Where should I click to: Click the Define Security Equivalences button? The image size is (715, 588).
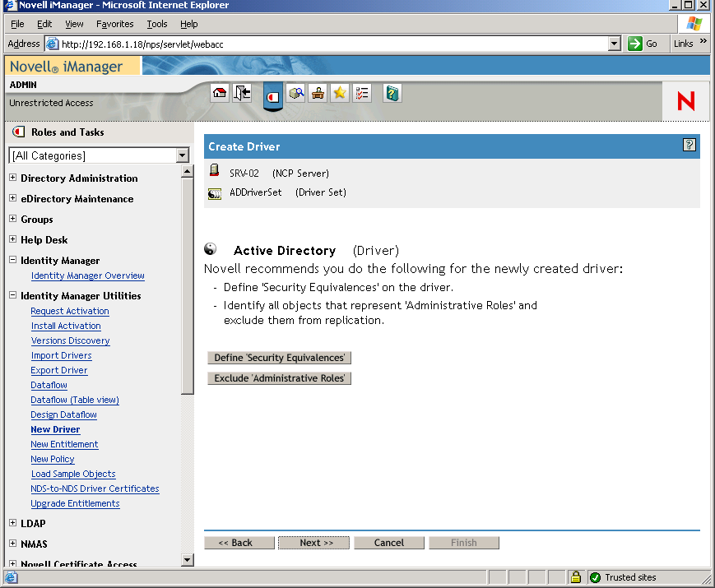coord(279,358)
